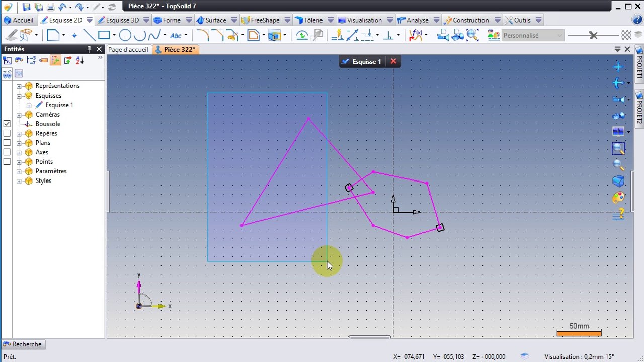Click the Visualisation : 0,2mm 15° status
This screenshot has height=362, width=644.
579,357
